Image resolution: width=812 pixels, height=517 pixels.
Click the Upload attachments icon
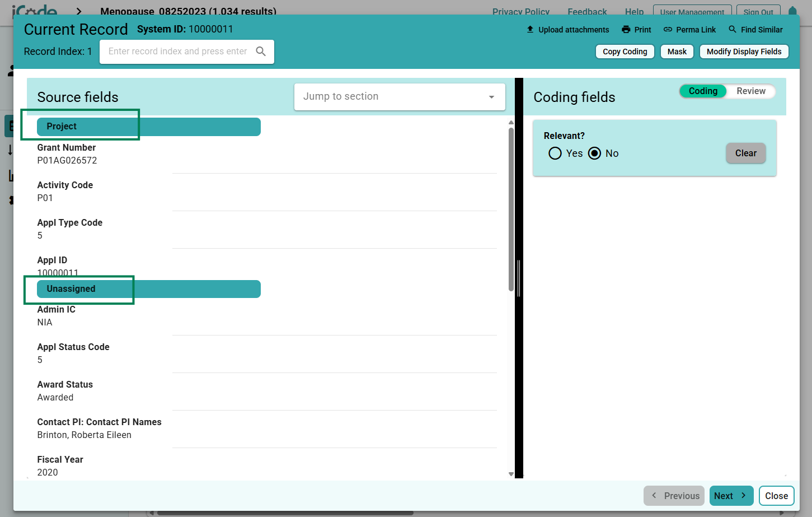(530, 29)
